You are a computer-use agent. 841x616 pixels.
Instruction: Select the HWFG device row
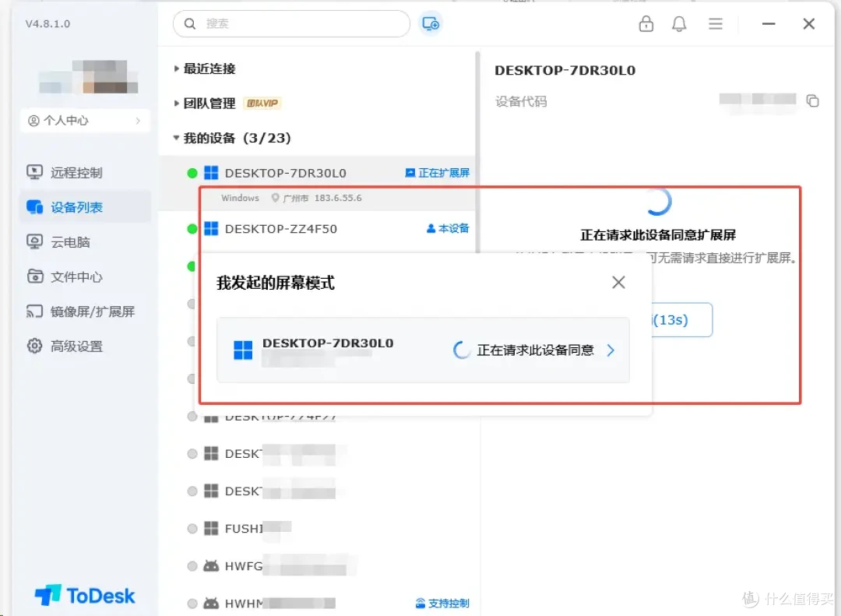tap(316, 565)
